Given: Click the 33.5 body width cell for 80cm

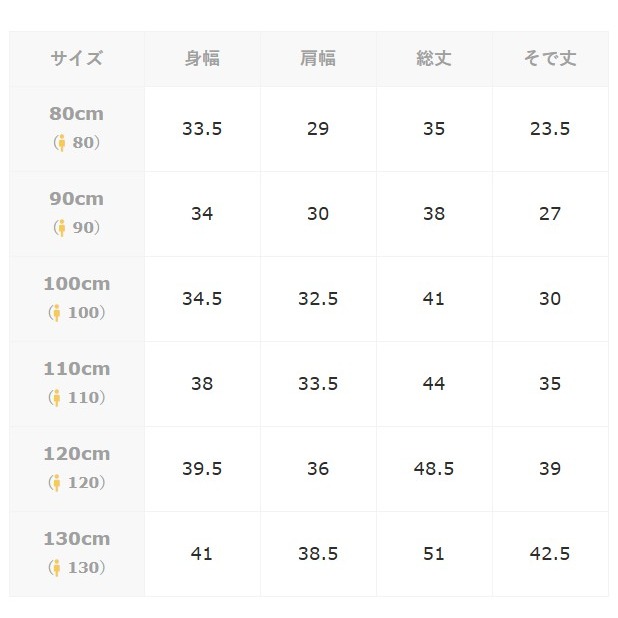Looking at the screenshot, I should pos(202,129).
